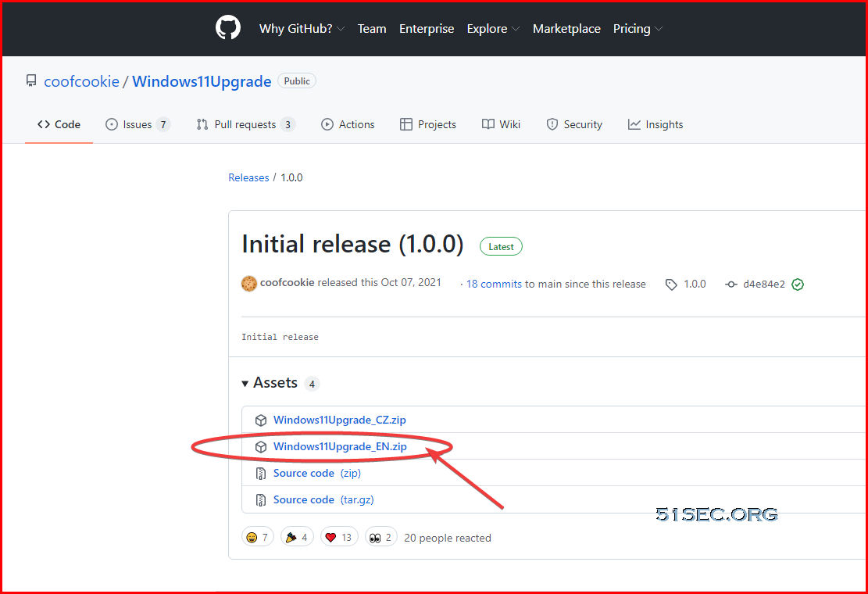The image size is (868, 594).
Task: Open the Projects tab
Action: click(428, 124)
